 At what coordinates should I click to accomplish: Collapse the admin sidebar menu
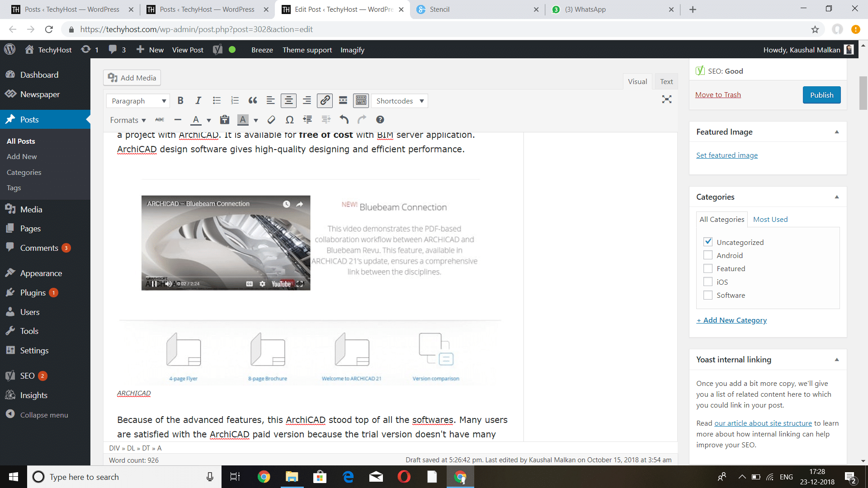(x=37, y=415)
